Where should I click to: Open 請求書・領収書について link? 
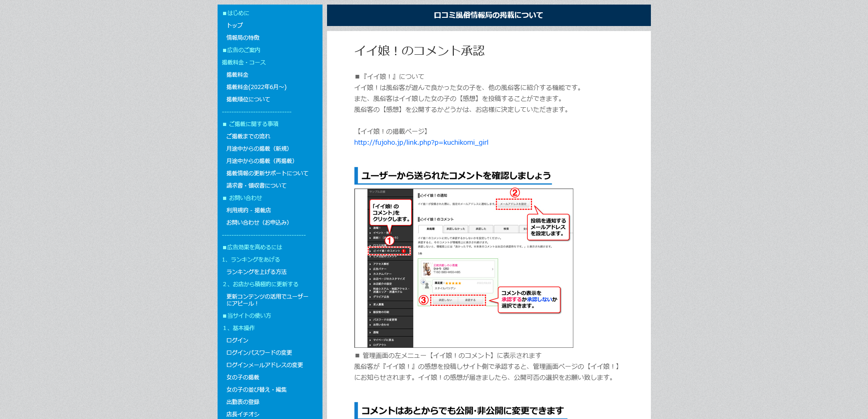click(x=256, y=185)
